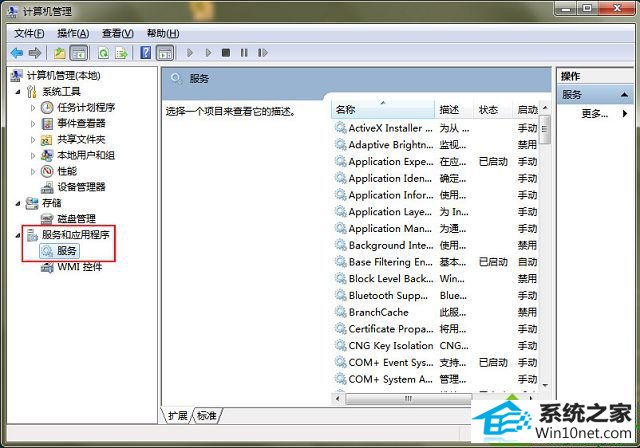
Task: Click the first Start Service play icon
Action: coord(190,53)
